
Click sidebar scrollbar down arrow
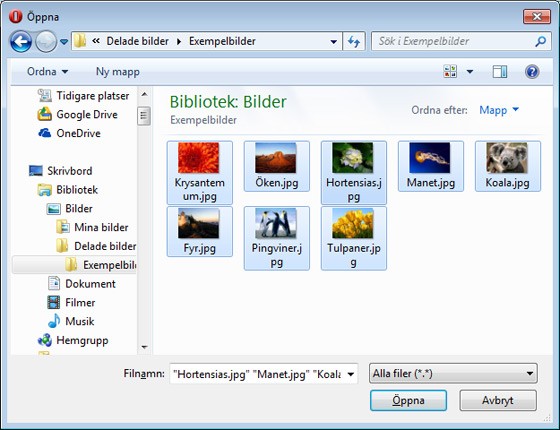(144, 347)
